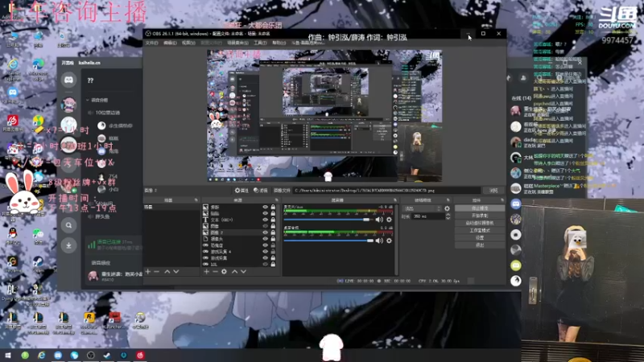This screenshot has height=362, width=644.
Task: Toggle visibility of LOL source
Action: pos(265,265)
